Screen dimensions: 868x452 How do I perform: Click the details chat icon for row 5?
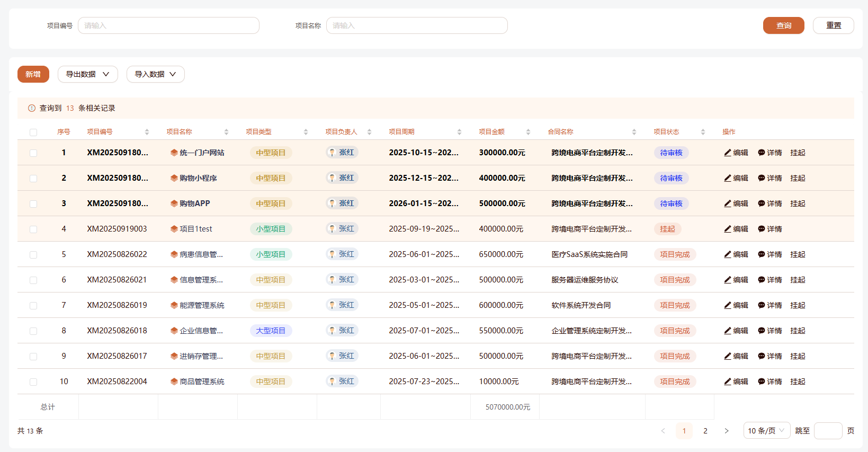(x=761, y=254)
